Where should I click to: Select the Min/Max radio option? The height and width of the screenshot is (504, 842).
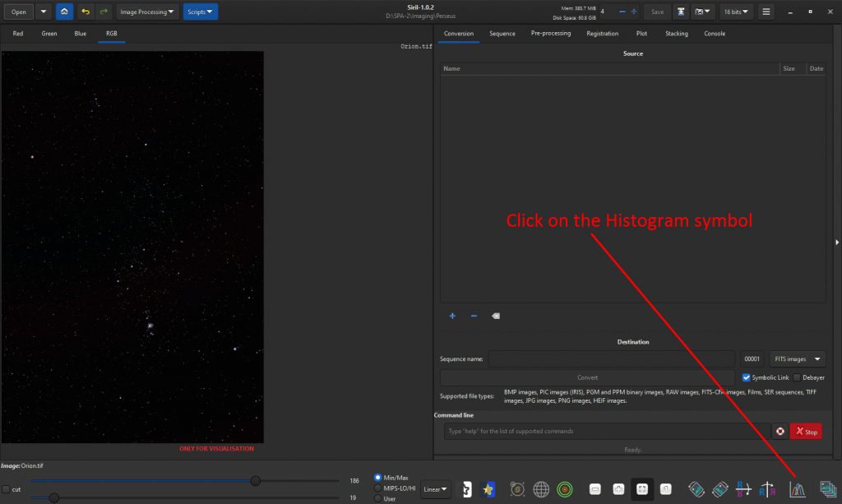[377, 477]
